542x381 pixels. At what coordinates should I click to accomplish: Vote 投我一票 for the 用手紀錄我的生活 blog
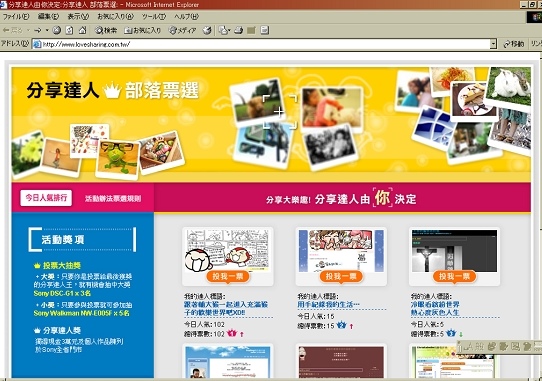point(341,276)
